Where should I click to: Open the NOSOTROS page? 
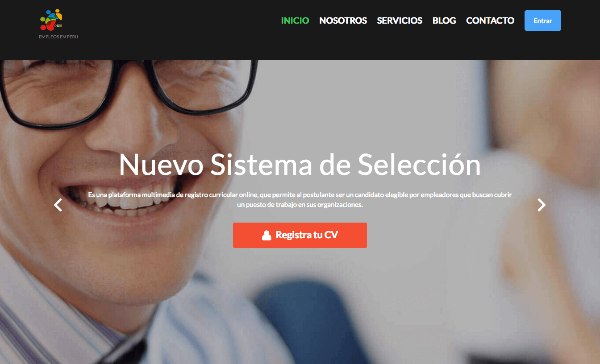pos(343,21)
